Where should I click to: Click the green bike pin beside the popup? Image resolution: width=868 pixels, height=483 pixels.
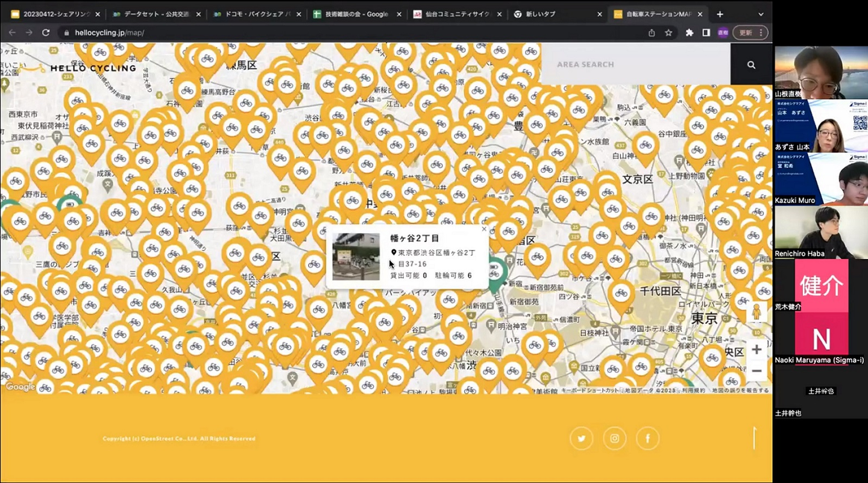[x=495, y=273]
